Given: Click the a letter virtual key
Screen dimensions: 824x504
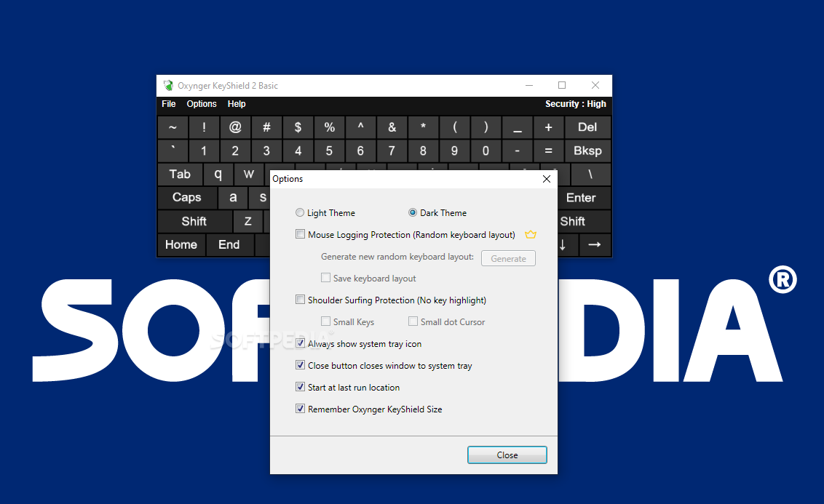Looking at the screenshot, I should point(233,197).
